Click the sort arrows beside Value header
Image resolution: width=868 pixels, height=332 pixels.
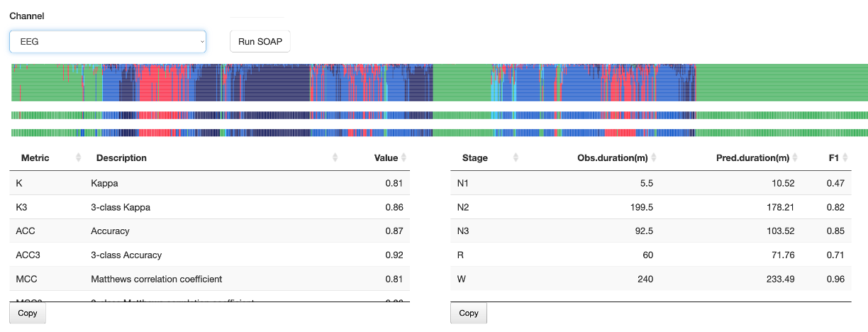404,157
